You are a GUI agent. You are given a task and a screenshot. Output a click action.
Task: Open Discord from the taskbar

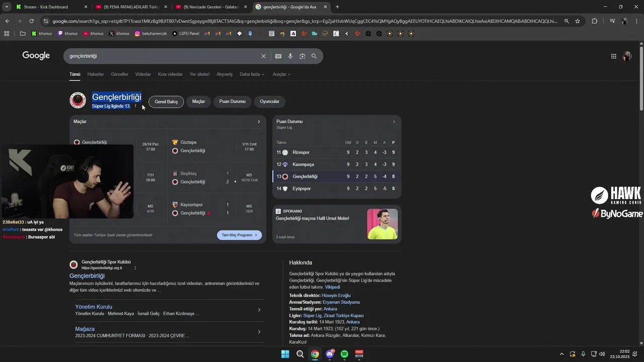(330, 354)
